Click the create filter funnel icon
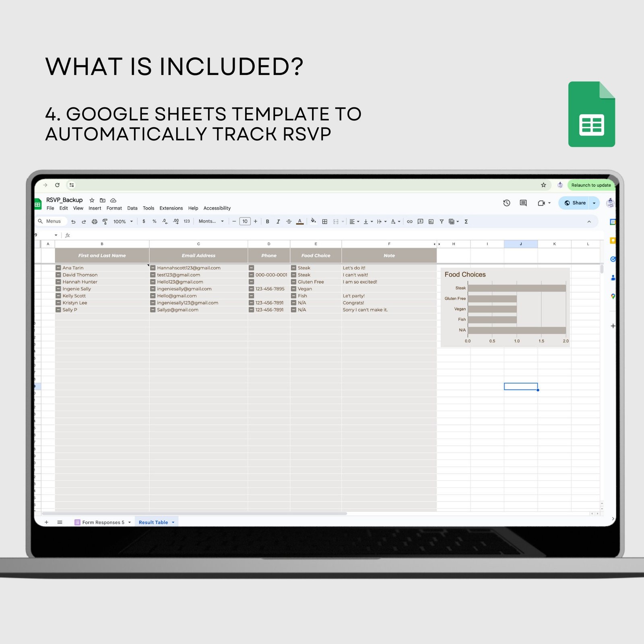The width and height of the screenshot is (644, 644). tap(442, 221)
